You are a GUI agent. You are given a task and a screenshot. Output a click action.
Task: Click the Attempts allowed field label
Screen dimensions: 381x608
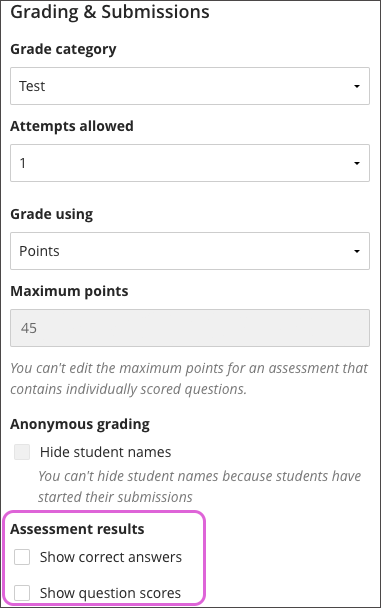(x=72, y=126)
